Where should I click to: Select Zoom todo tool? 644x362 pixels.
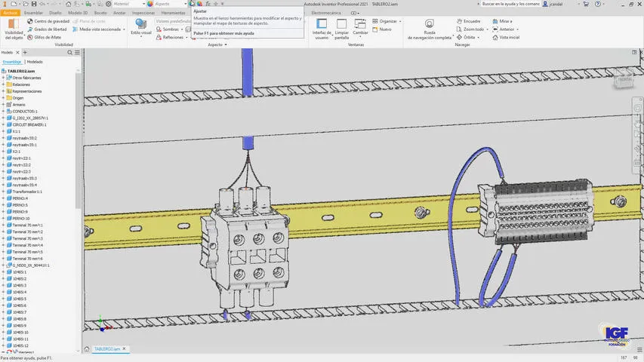(x=470, y=29)
